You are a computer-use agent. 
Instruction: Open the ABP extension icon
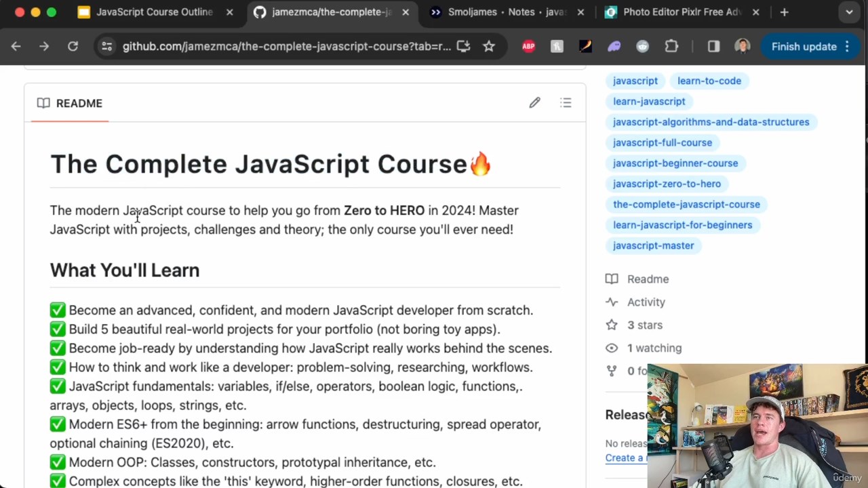point(528,46)
